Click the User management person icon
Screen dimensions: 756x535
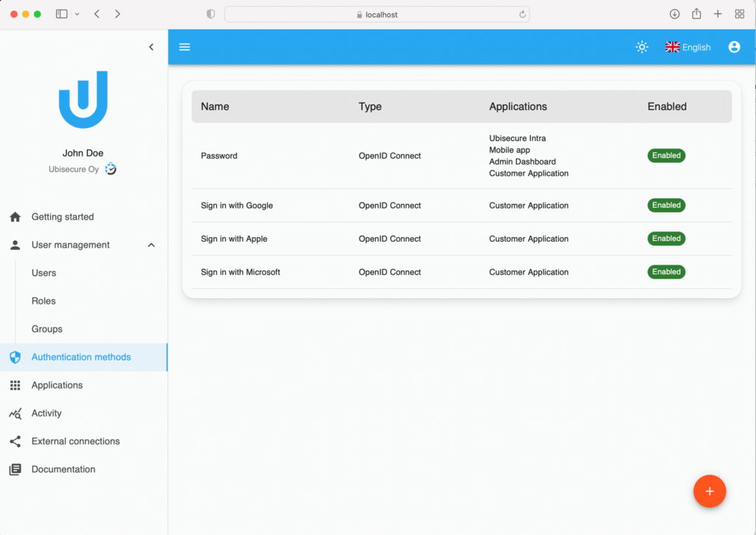coord(16,245)
